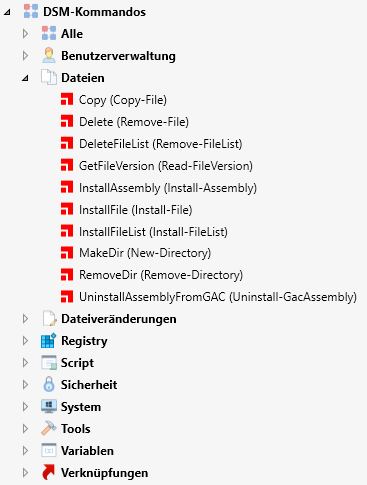Select UninstallAssemblyFromGAC command
367x485 pixels.
[x=218, y=297]
